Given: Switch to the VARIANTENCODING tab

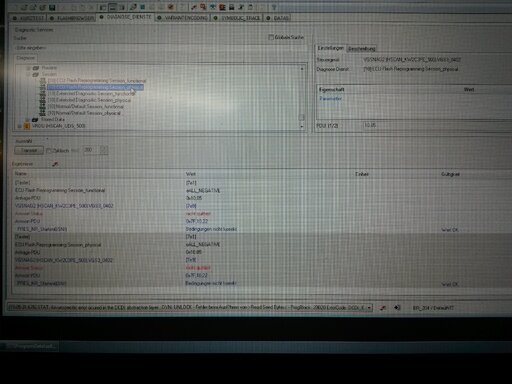Looking at the screenshot, I should (183, 18).
